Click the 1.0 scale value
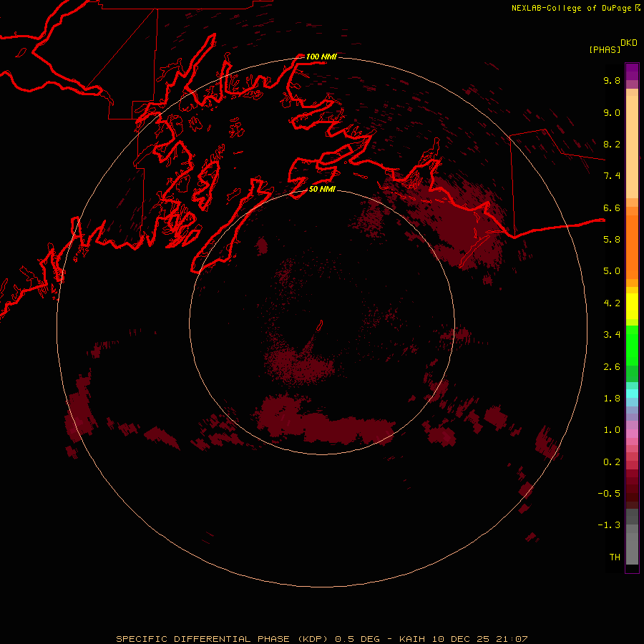 [612, 430]
